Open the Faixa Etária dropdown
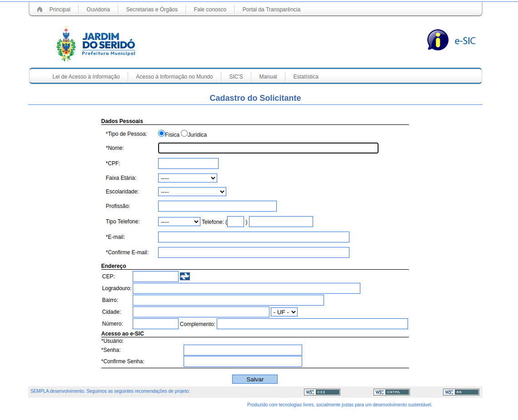 click(x=187, y=178)
